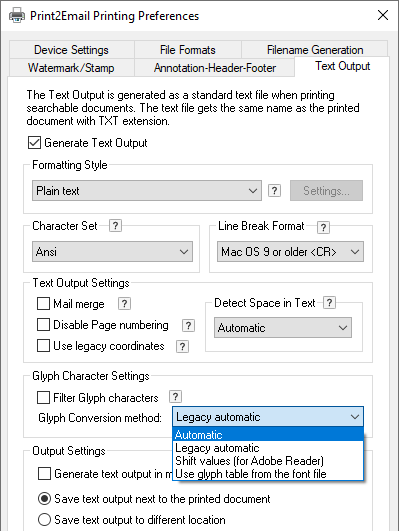Click the Line Break Format help icon
This screenshot has height=531, width=399.
323,227
